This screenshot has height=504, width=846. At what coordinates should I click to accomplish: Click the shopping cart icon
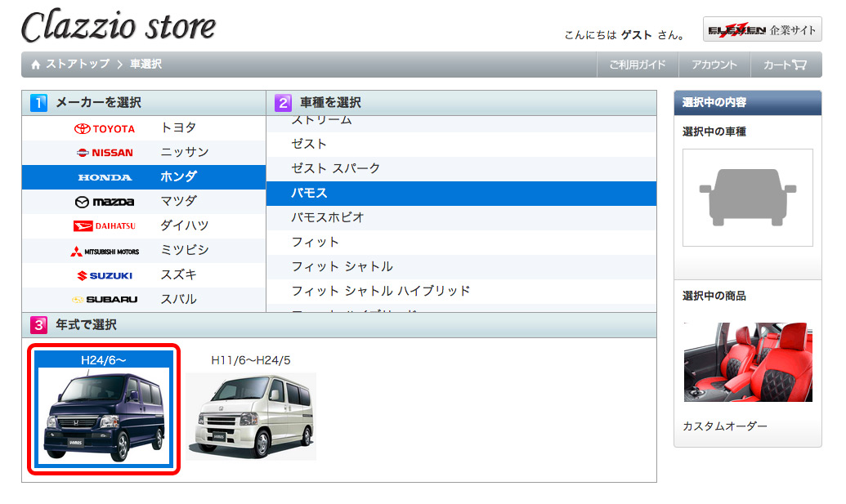click(799, 65)
